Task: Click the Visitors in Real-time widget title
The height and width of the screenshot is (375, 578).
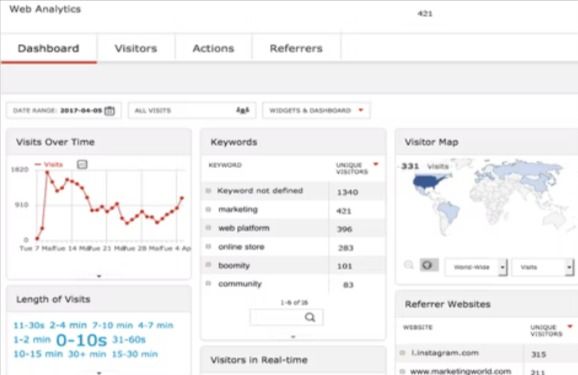Action: [259, 360]
